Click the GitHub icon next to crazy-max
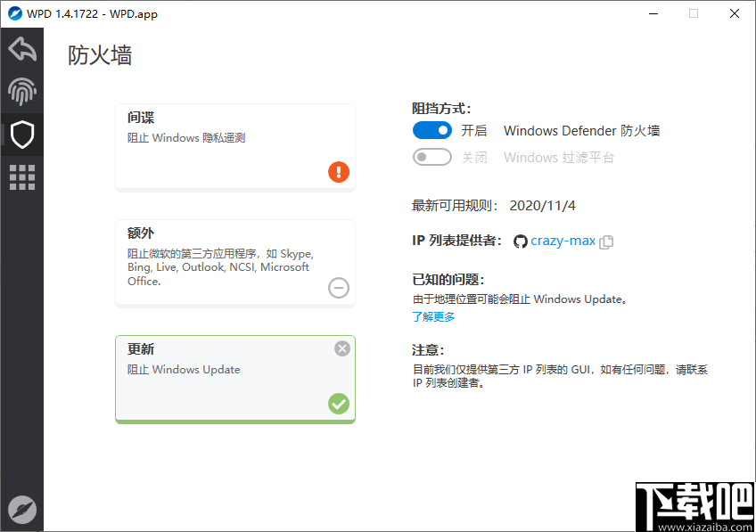Screen dimensions: 756x532 (x=520, y=241)
